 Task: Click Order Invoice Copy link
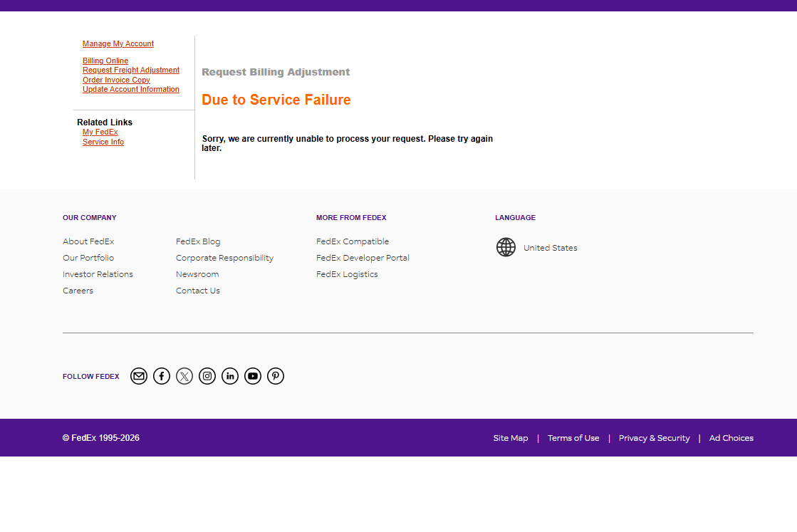point(116,80)
